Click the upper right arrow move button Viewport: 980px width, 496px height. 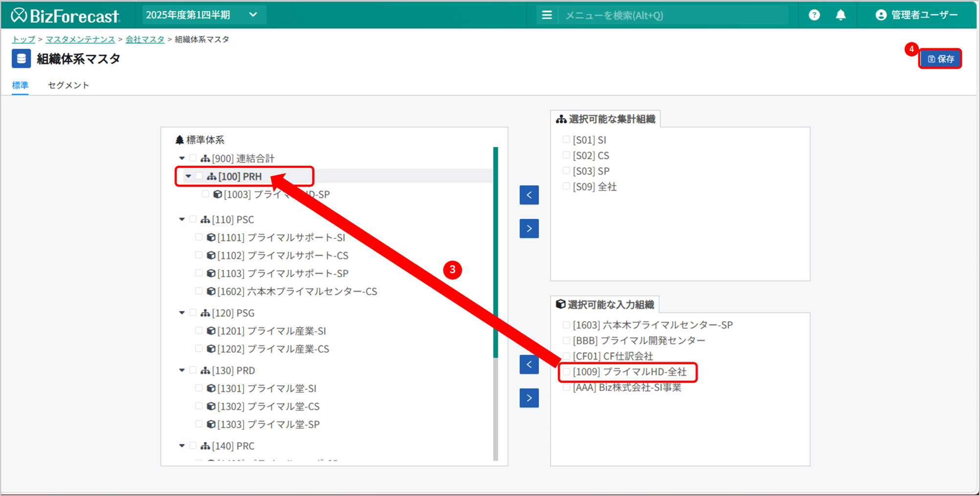pyautogui.click(x=529, y=228)
